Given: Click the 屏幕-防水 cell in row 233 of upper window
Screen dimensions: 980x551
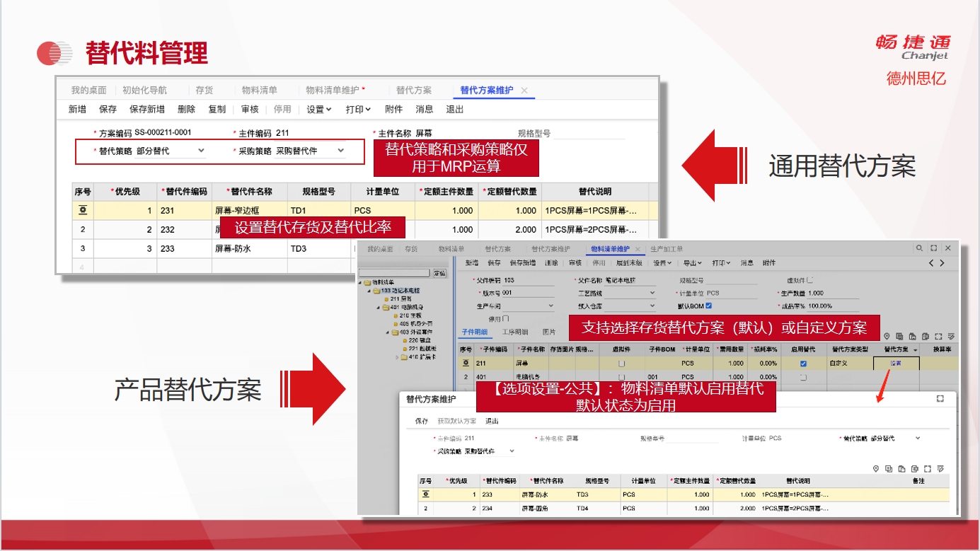Looking at the screenshot, I should [x=249, y=249].
